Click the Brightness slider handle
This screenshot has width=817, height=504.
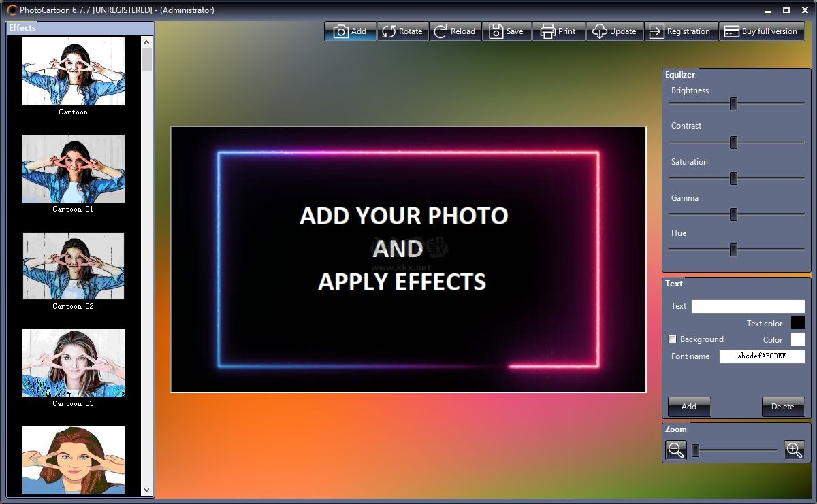(733, 103)
